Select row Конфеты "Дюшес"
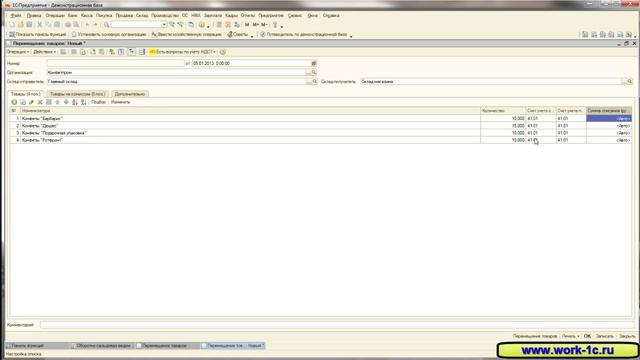Screen dimensions: 640x360 [x=321, y=126]
